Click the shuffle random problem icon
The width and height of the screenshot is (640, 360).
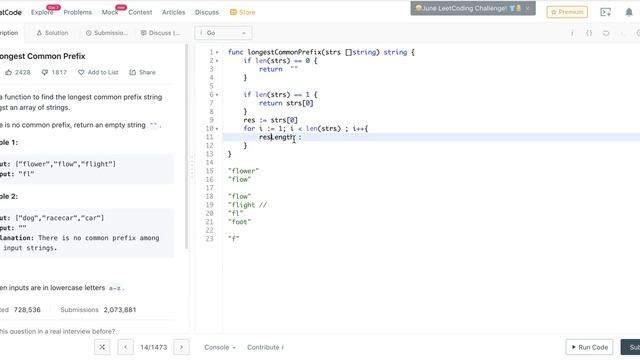102,347
